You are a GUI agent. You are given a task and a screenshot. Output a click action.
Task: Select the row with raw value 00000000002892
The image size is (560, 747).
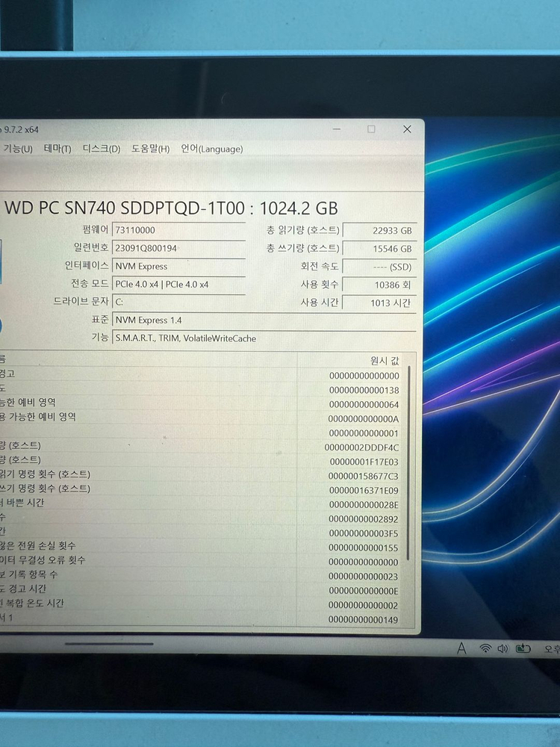(x=202, y=519)
